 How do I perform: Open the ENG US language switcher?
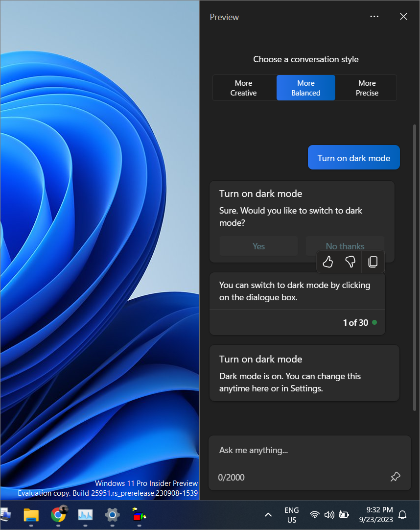292,515
